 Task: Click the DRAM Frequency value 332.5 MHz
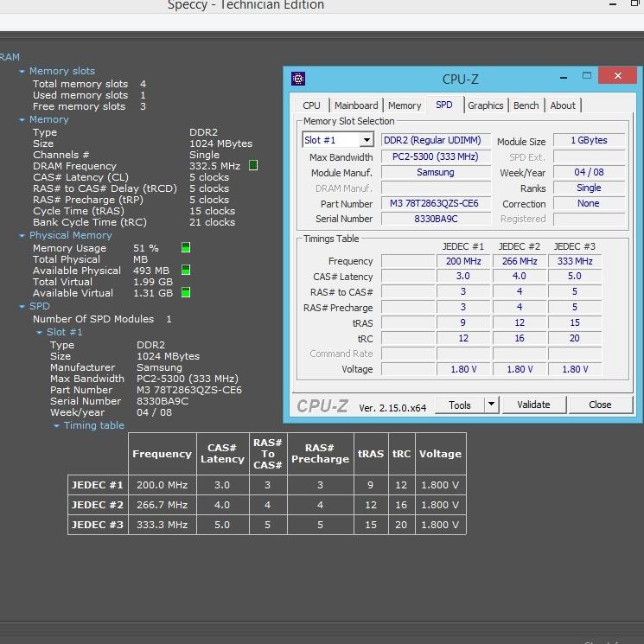click(x=214, y=166)
